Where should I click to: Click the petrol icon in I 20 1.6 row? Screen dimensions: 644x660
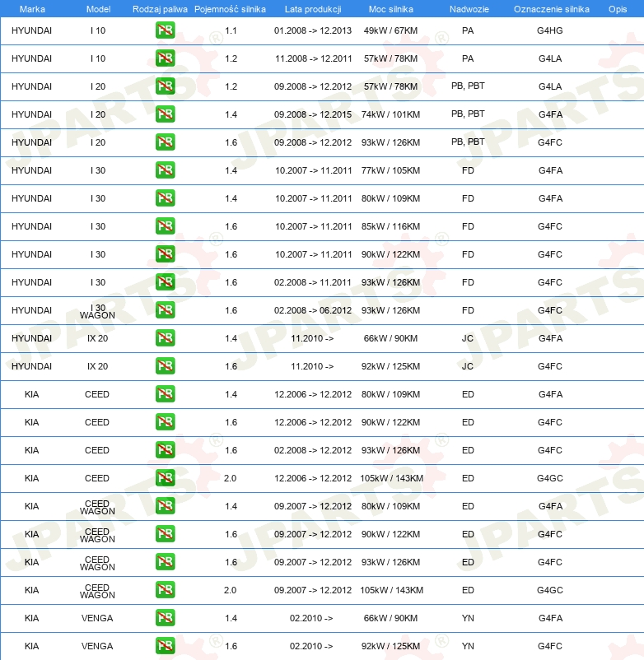coord(165,142)
